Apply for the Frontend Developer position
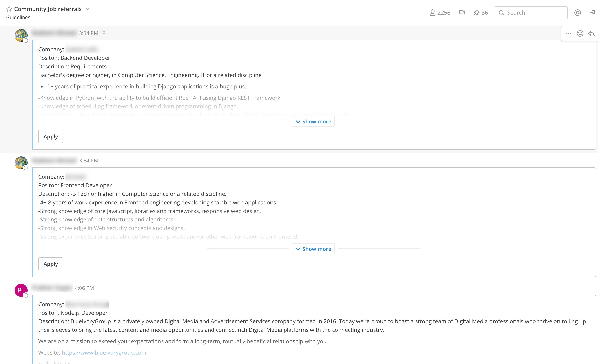The image size is (598, 364). point(51,264)
